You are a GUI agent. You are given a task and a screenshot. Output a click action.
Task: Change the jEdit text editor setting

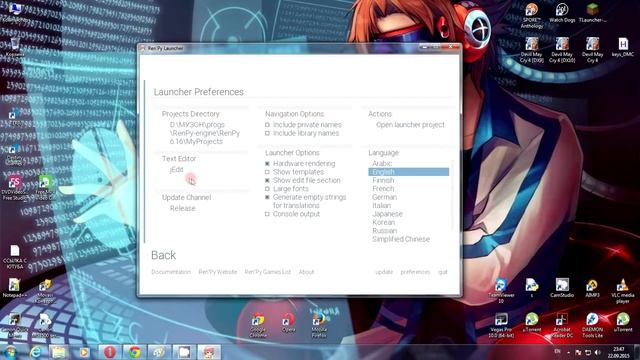click(x=176, y=169)
